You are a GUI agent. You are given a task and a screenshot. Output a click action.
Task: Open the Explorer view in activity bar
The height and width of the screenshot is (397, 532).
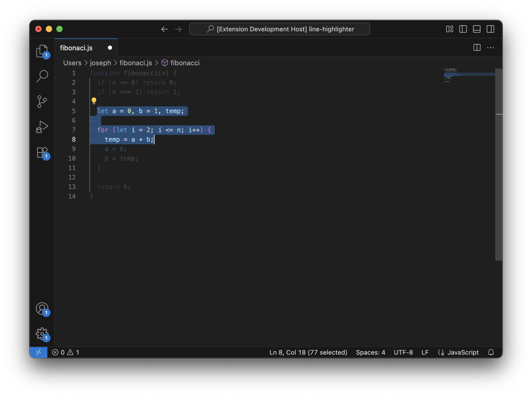42,51
